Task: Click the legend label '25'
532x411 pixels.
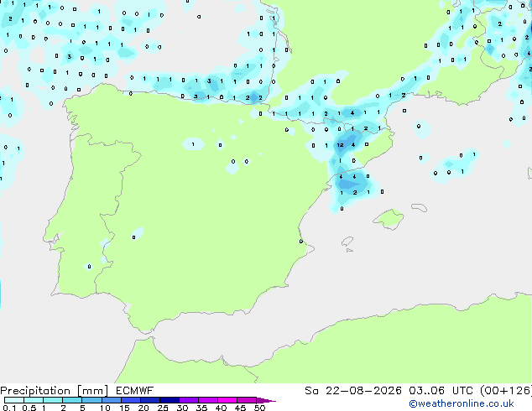Action: pyautogui.click(x=163, y=408)
